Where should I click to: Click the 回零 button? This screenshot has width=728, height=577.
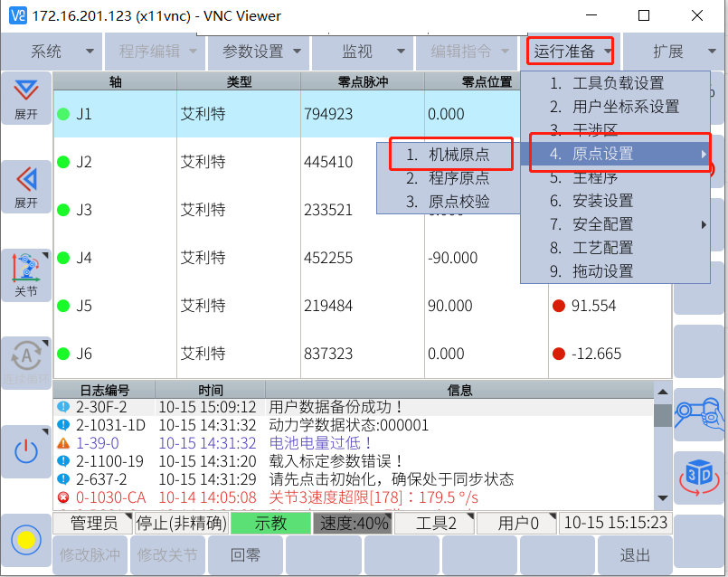click(x=245, y=554)
